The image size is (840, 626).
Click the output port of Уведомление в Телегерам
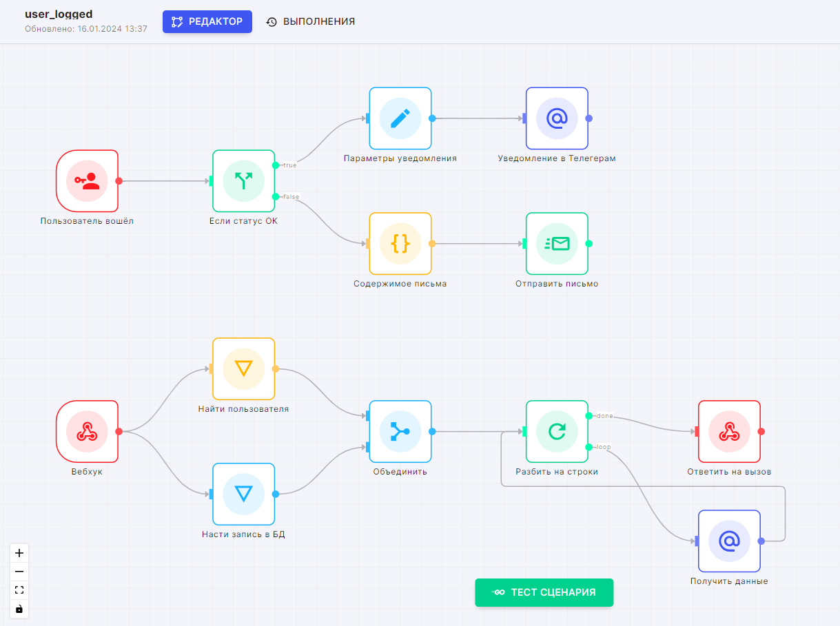tap(588, 118)
